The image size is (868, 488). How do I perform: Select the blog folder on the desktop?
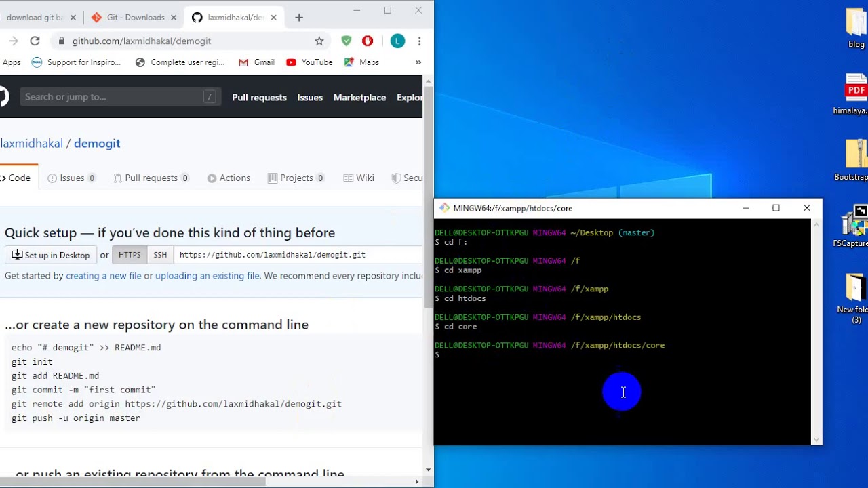(x=856, y=28)
